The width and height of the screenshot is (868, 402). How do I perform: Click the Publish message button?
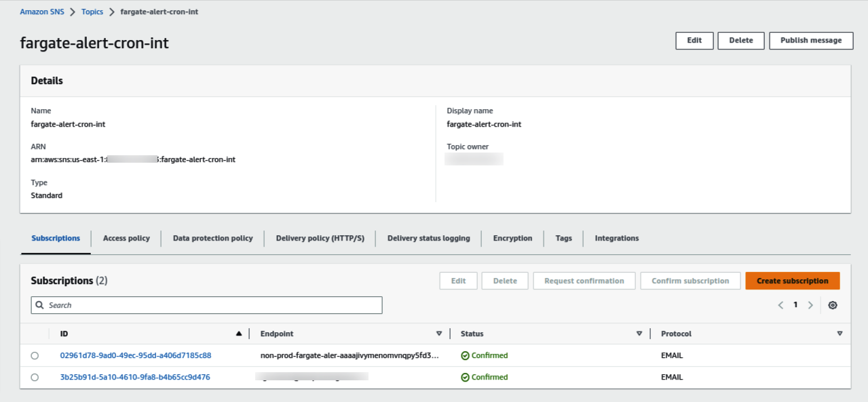coord(811,40)
